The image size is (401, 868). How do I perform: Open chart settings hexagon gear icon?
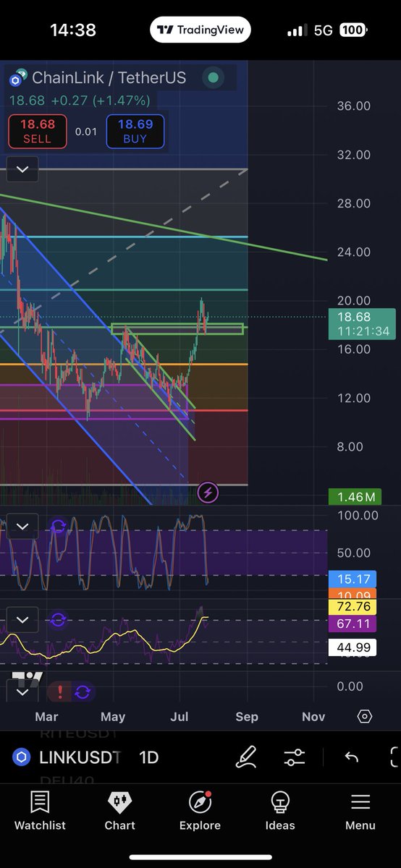point(365,716)
